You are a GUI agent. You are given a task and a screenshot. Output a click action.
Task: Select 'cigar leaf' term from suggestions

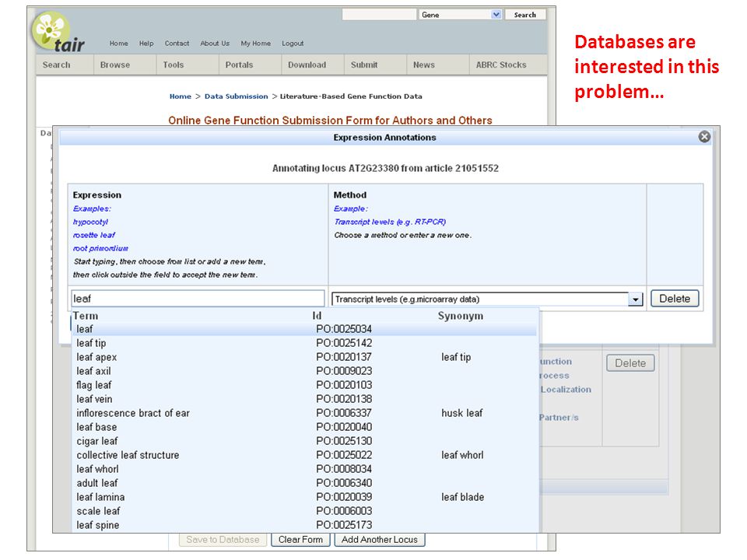(304, 441)
